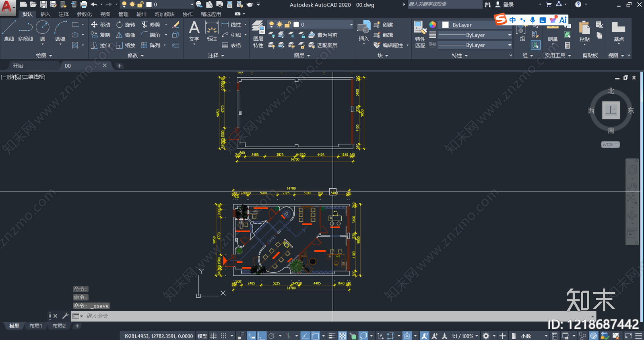
Task: Toggle Ortho mode in the status bar
Action: coord(262,336)
